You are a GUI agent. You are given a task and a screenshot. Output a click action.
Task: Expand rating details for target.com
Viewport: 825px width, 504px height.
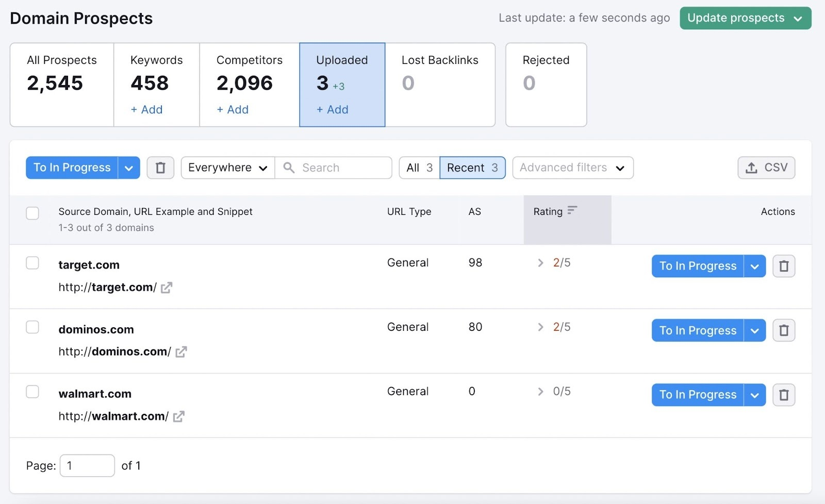click(x=540, y=263)
